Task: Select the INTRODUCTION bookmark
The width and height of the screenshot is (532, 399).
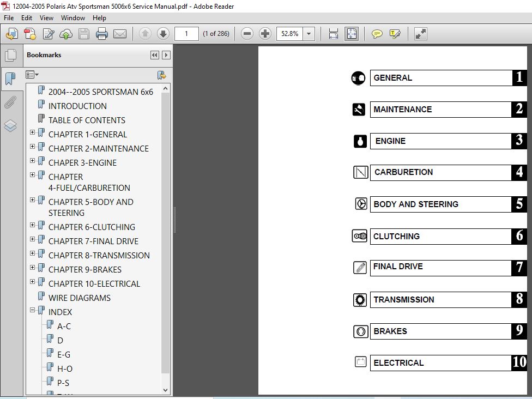Action: 77,106
